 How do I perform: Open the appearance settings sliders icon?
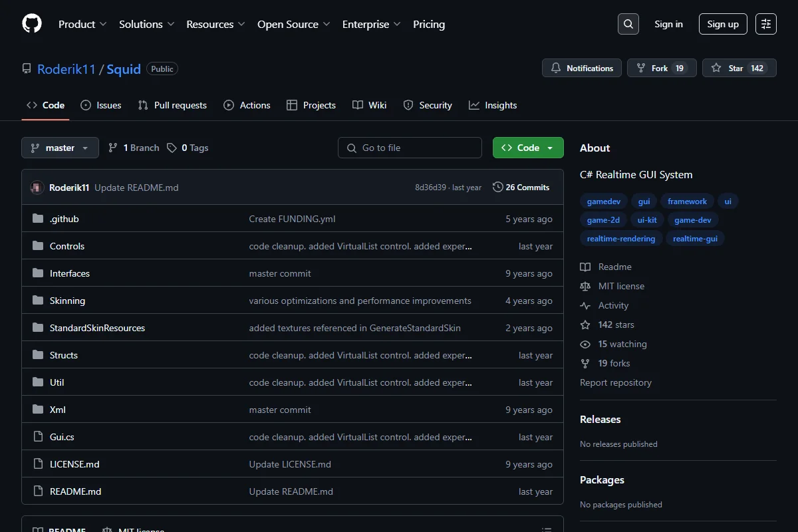pyautogui.click(x=766, y=24)
